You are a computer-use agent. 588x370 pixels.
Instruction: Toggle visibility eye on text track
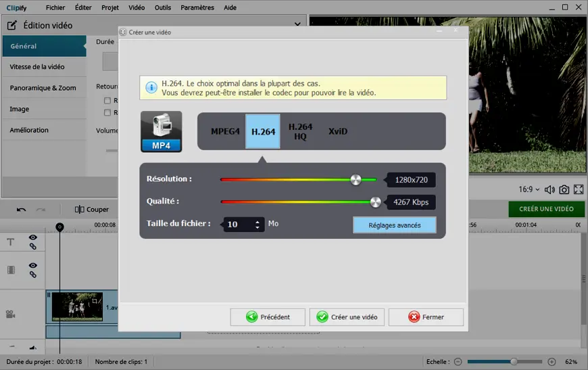[33, 237]
